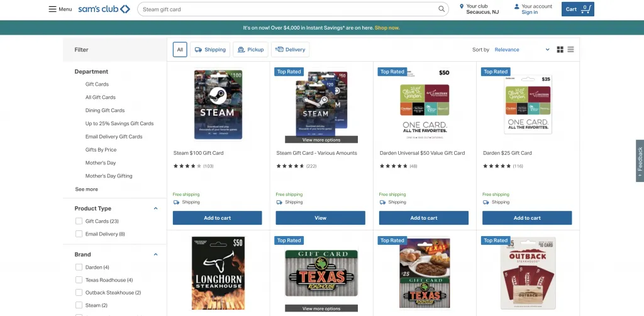Image resolution: width=644 pixels, height=316 pixels.
Task: Click Top Rated badge on Outback Steakhouse card
Action: 496,240
